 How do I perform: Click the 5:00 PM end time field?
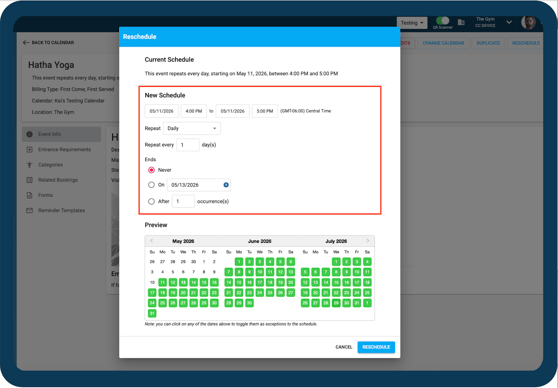(265, 111)
